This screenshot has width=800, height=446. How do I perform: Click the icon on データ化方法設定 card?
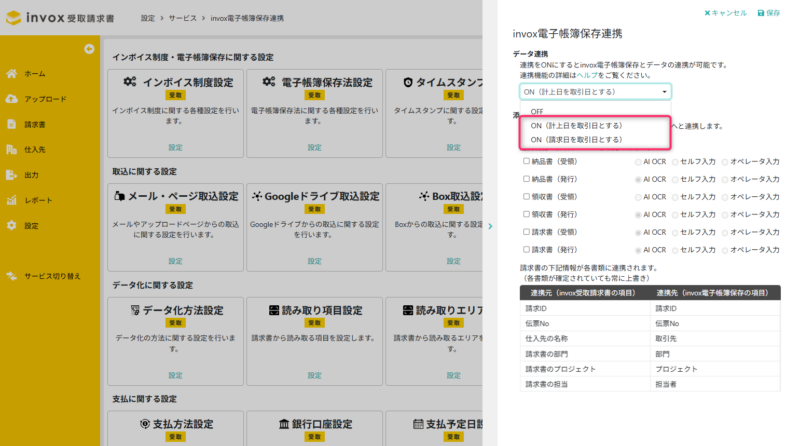[x=135, y=310]
